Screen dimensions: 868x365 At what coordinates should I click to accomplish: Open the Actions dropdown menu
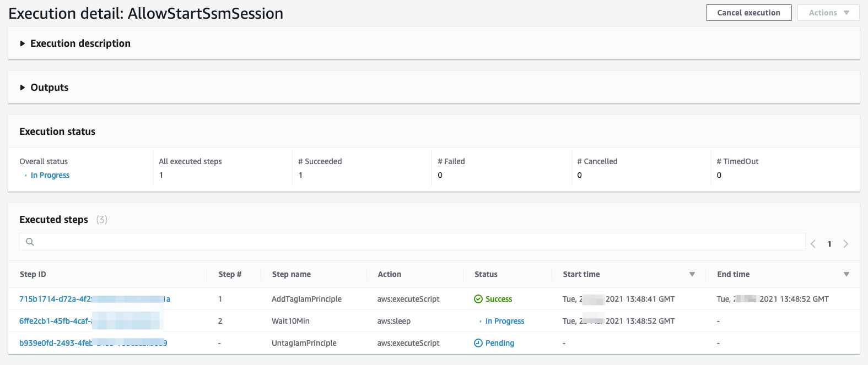coord(828,13)
